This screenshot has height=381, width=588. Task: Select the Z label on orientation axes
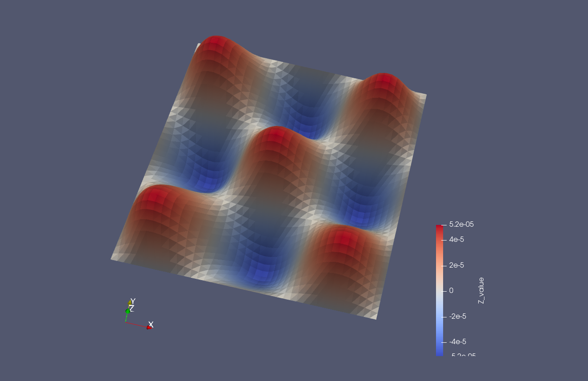[x=132, y=309]
